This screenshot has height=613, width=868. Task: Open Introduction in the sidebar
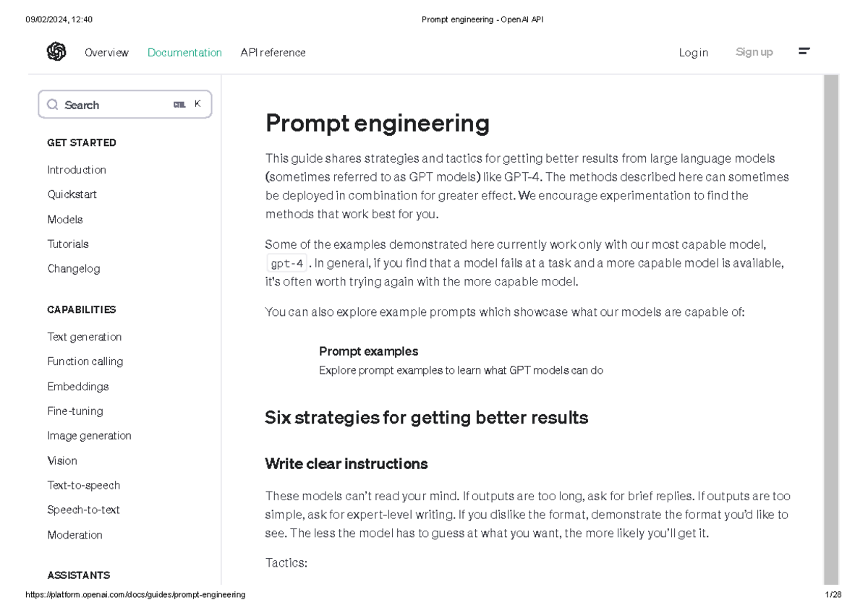pyautogui.click(x=77, y=170)
